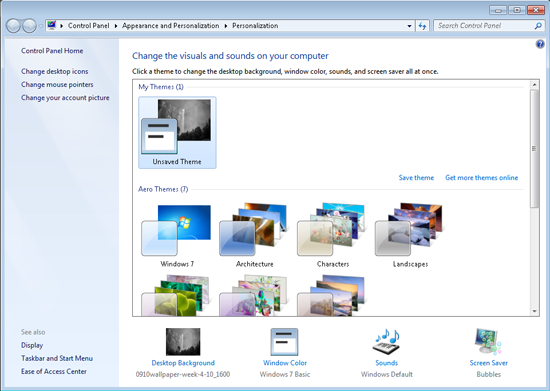The height and width of the screenshot is (391, 550).
Task: Open the Screen Saver text link
Action: point(489,363)
